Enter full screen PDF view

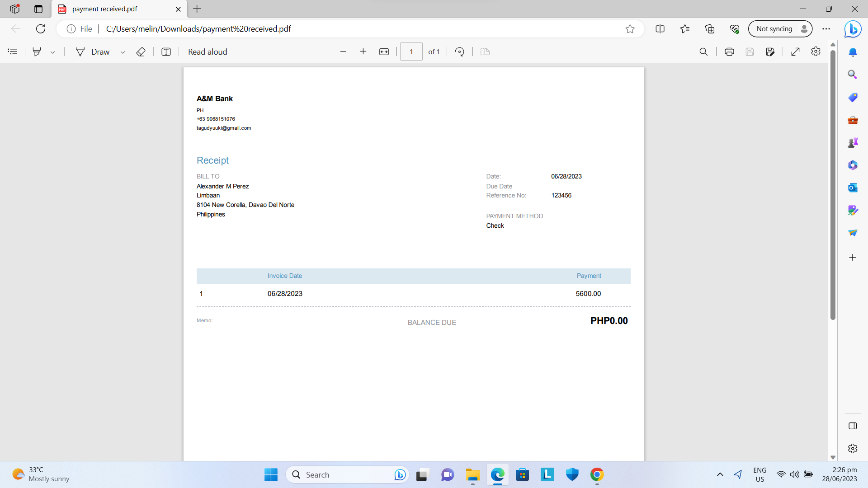795,52
